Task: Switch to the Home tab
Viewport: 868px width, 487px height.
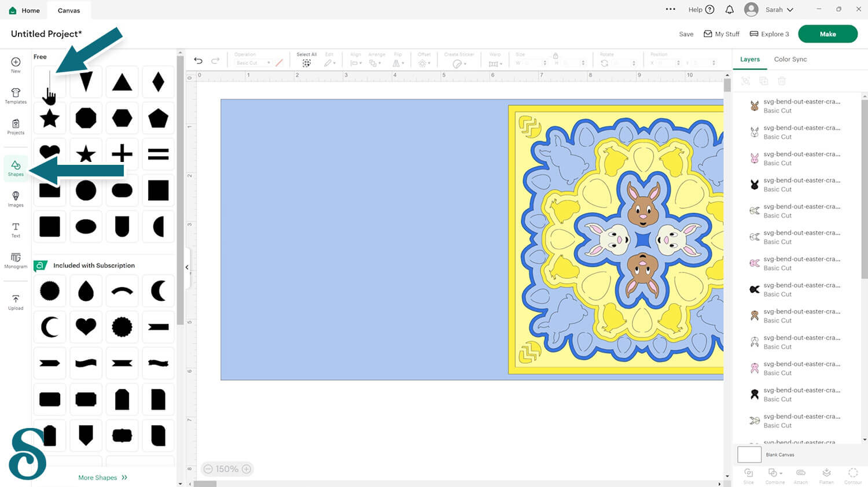Action: (x=24, y=10)
